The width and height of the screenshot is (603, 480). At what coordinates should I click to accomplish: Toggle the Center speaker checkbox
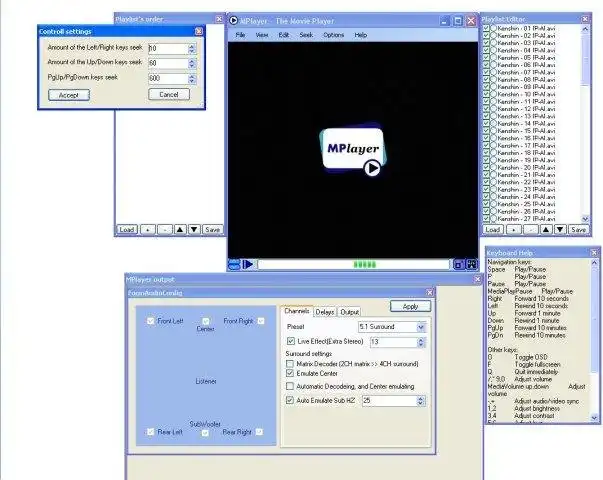(206, 321)
